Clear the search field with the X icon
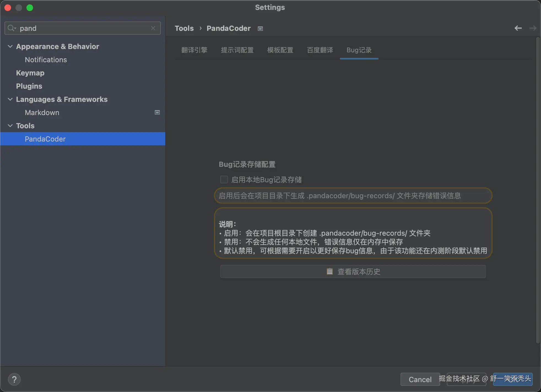541x392 pixels. pos(153,28)
